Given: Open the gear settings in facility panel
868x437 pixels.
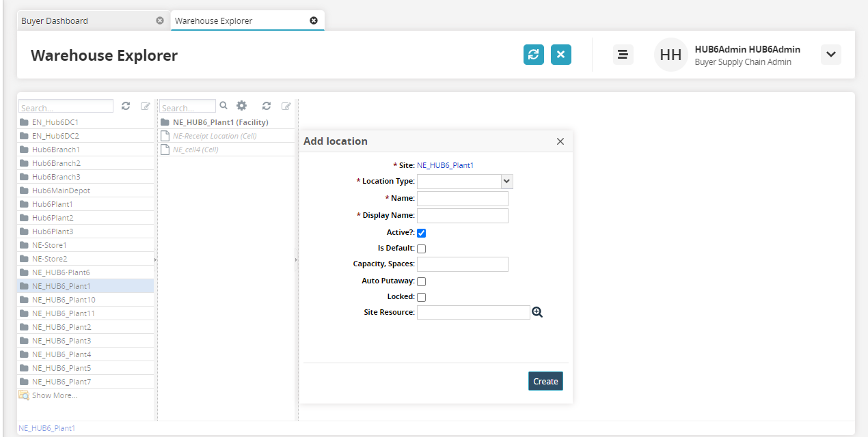Looking at the screenshot, I should click(241, 106).
